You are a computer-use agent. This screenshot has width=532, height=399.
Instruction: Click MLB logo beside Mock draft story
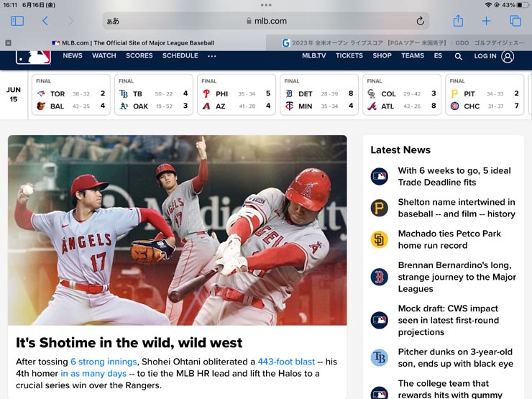(x=380, y=321)
